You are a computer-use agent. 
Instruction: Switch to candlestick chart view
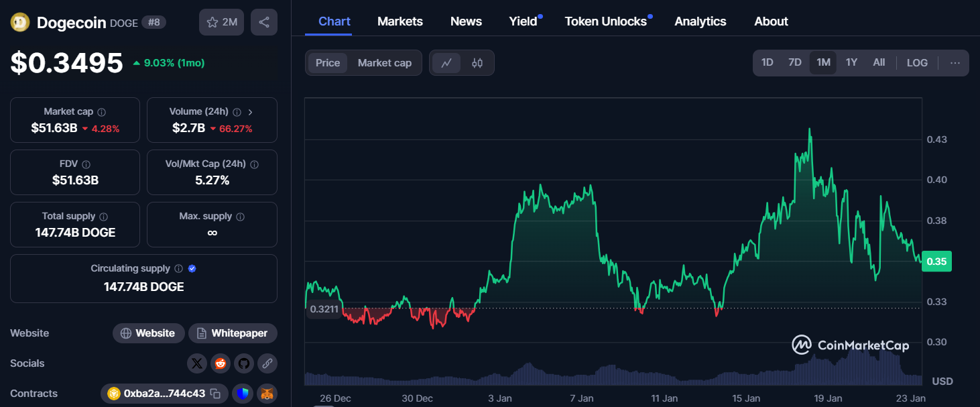coord(477,63)
